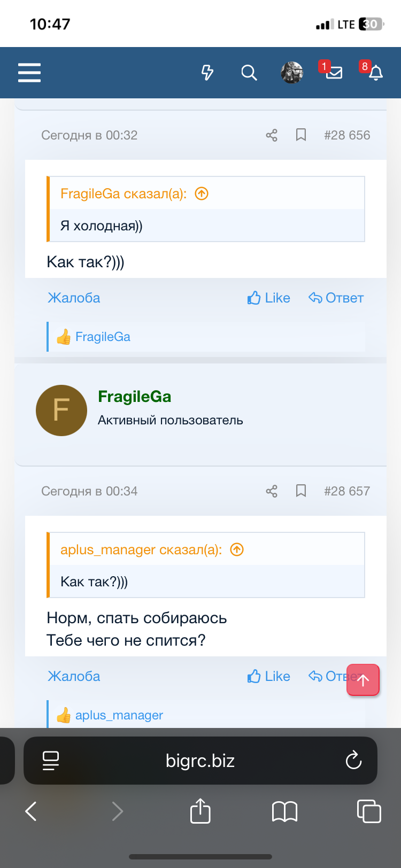This screenshot has width=401, height=868.
Task: Share post #28 656
Action: coord(272,135)
